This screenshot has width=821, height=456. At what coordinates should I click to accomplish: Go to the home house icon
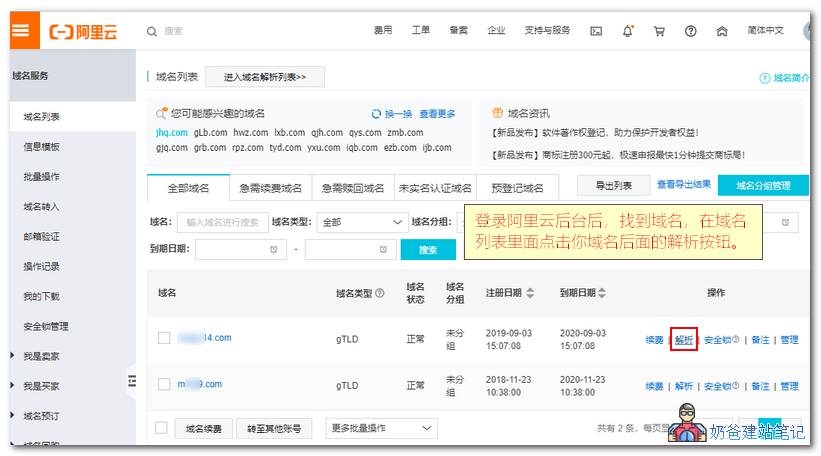[x=722, y=31]
